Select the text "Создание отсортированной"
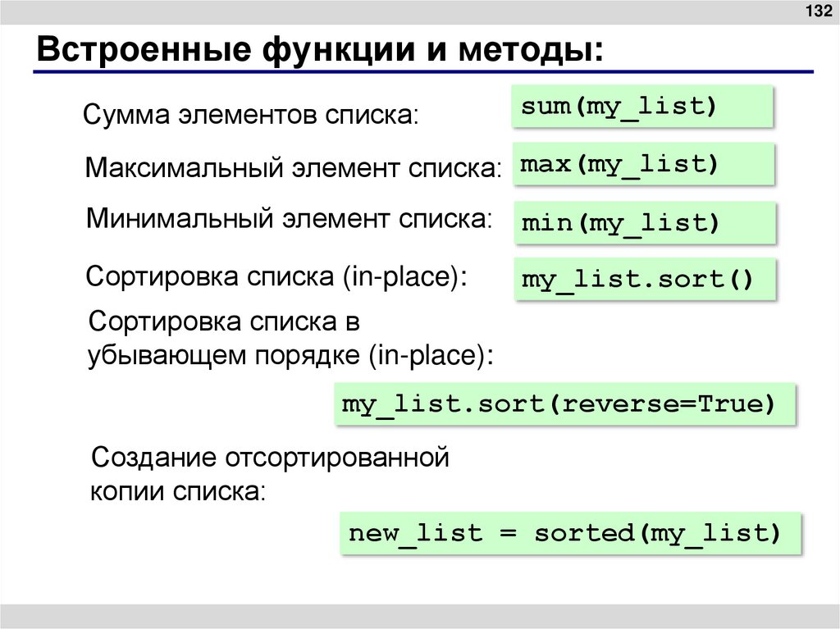This screenshot has height=629, width=840. pyautogui.click(x=270, y=457)
